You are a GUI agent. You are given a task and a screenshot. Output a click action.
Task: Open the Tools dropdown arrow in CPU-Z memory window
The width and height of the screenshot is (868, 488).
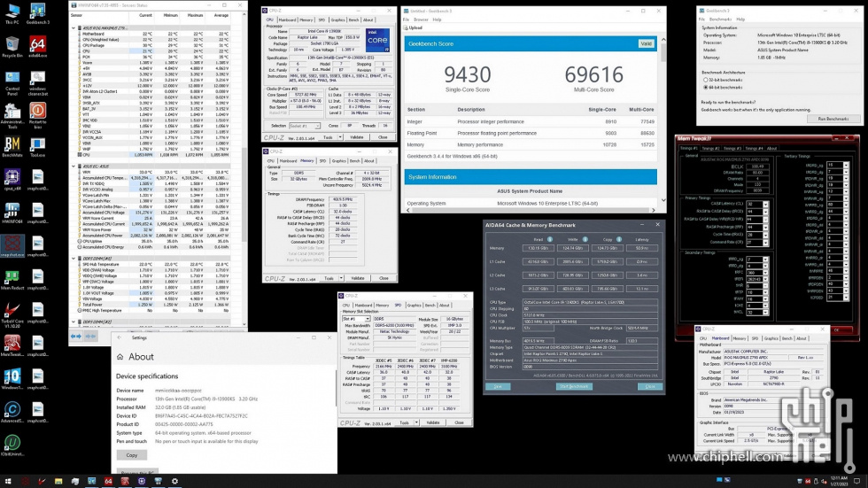(341, 278)
